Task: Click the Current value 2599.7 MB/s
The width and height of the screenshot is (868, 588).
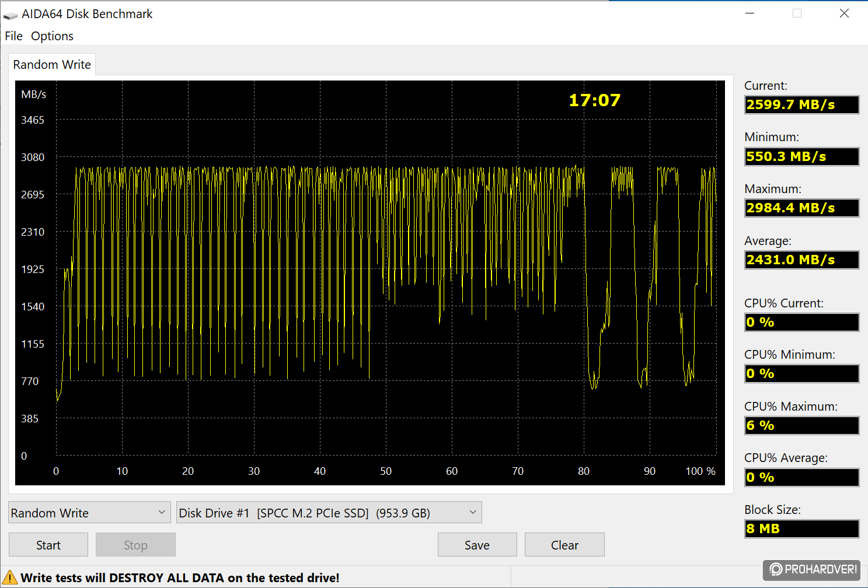Action: [802, 105]
